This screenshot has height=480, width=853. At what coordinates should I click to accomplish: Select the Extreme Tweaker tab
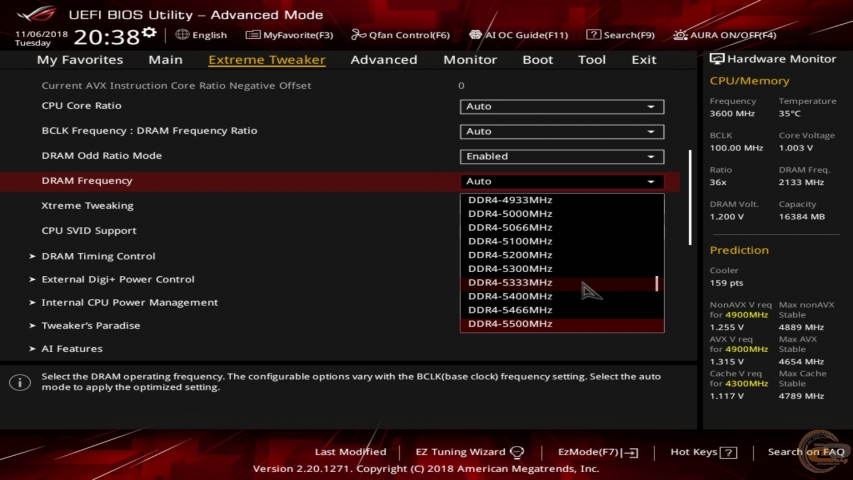pos(267,59)
